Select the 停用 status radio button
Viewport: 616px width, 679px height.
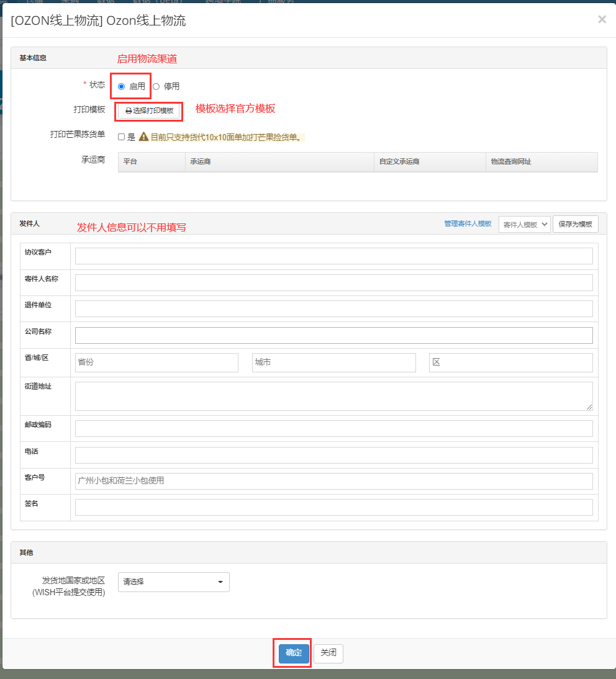[x=156, y=87]
